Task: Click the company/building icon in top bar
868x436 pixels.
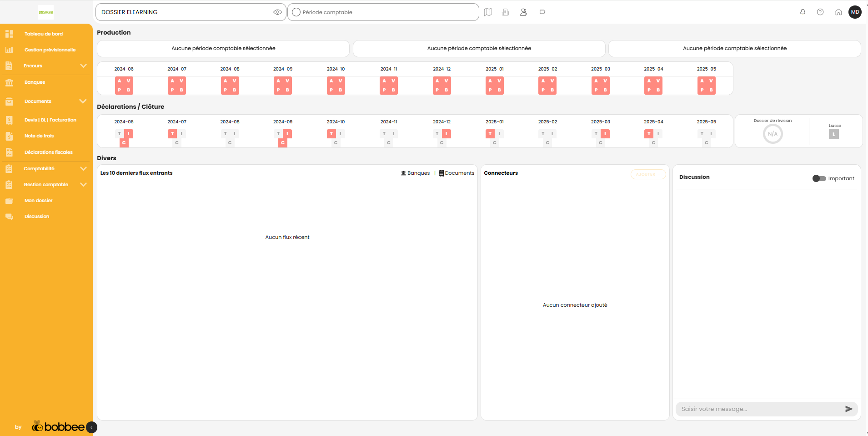Action: (506, 12)
